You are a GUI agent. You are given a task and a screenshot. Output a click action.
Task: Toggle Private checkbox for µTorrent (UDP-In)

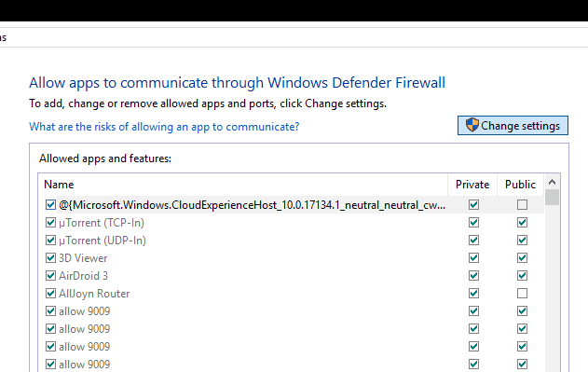473,240
